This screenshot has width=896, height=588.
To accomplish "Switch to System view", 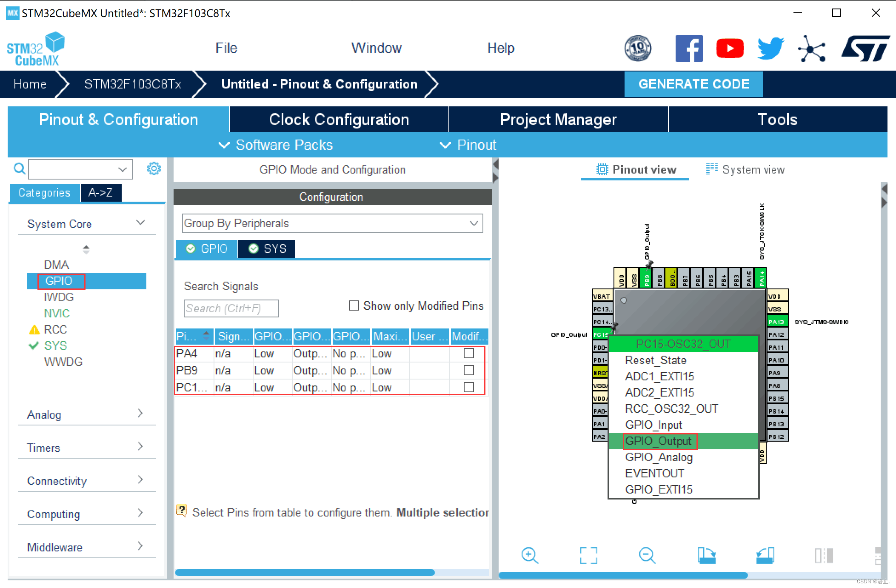I will point(745,169).
